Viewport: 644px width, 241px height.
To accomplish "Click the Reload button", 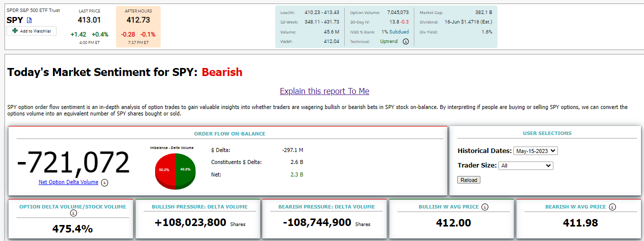I will (469, 179).
